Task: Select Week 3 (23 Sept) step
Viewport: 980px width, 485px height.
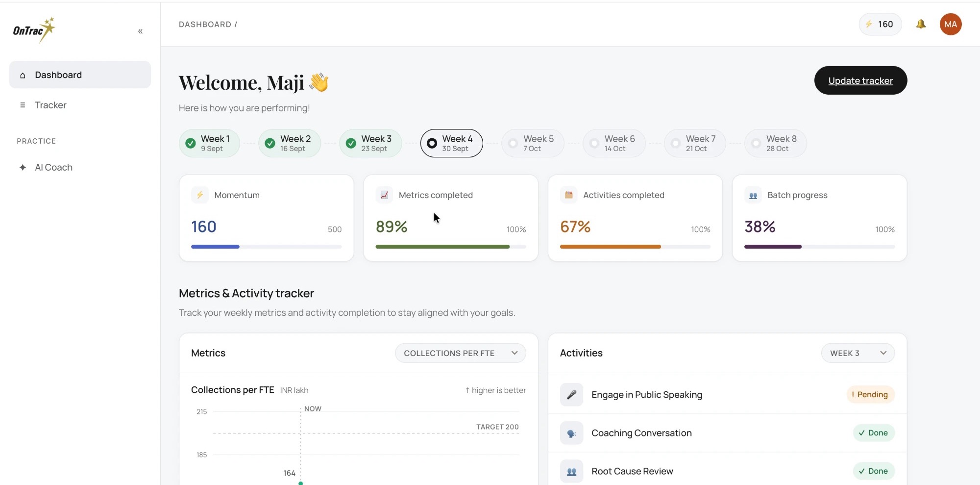Action: (370, 143)
